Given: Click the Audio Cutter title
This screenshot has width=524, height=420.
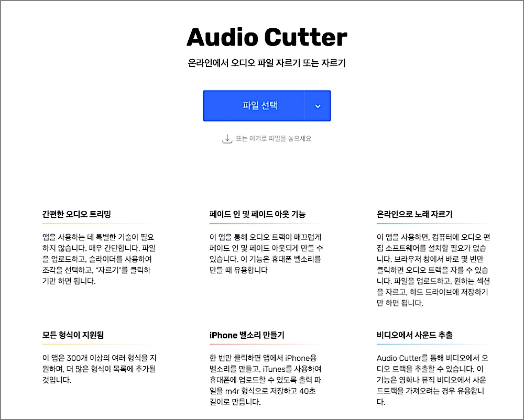Looking at the screenshot, I should pyautogui.click(x=267, y=37).
